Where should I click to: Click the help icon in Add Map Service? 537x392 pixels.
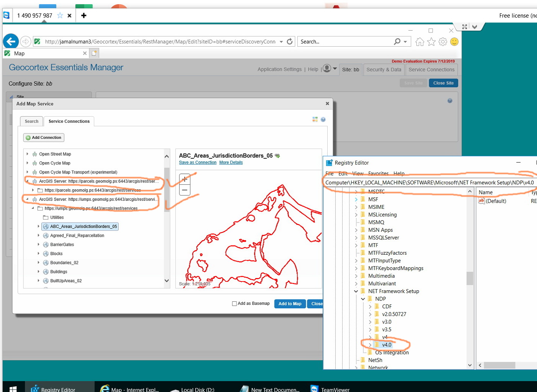(323, 120)
